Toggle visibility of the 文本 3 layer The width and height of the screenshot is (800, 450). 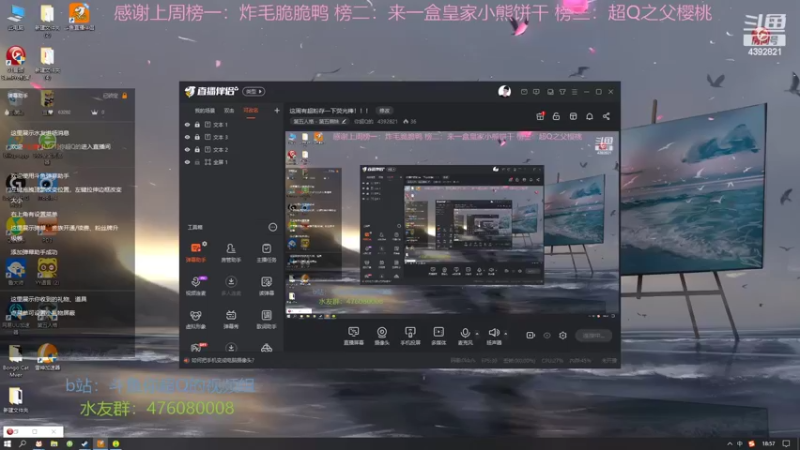tap(187, 137)
